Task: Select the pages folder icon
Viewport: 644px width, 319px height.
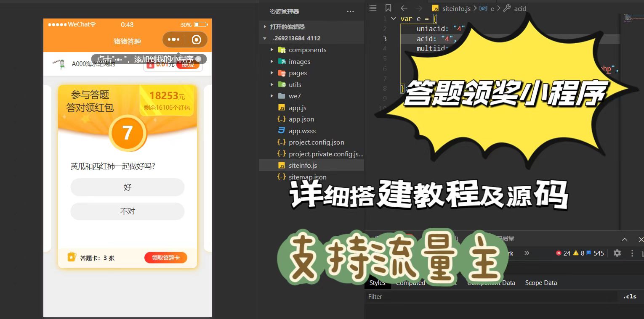Action: click(x=282, y=73)
